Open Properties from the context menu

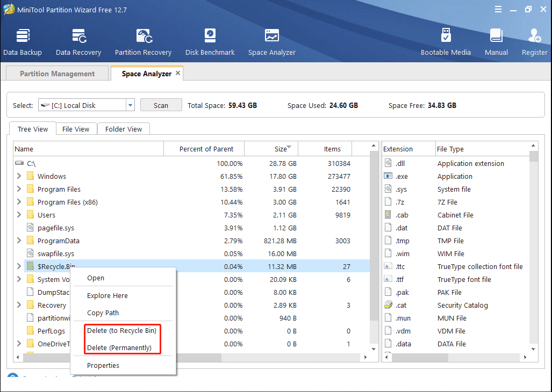coord(123,365)
